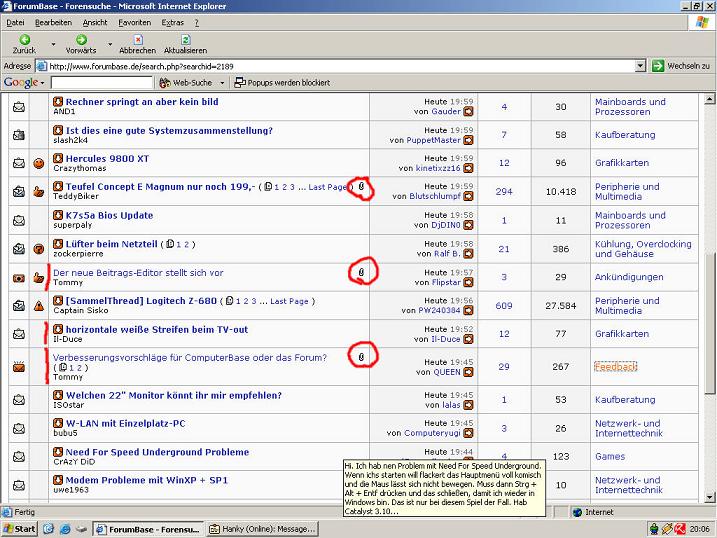Image resolution: width=717 pixels, height=538 pixels.
Task: Open the Extras menu
Action: click(172, 22)
